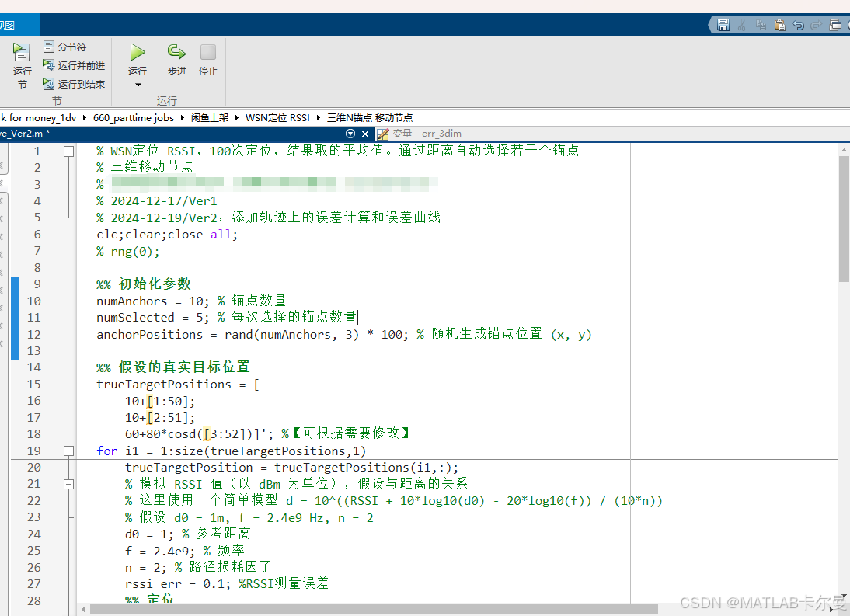The height and width of the screenshot is (616, 850).
Task: Click the WSN定位 RSSI breadcrumb folder
Action: tap(277, 117)
